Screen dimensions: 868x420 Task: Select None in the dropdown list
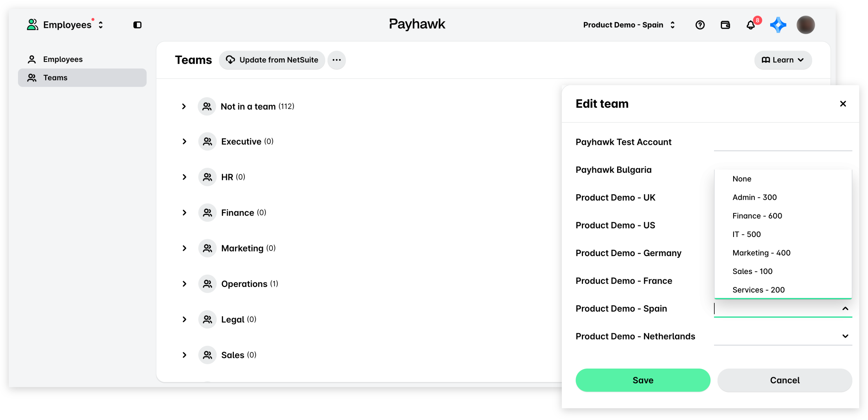782,179
